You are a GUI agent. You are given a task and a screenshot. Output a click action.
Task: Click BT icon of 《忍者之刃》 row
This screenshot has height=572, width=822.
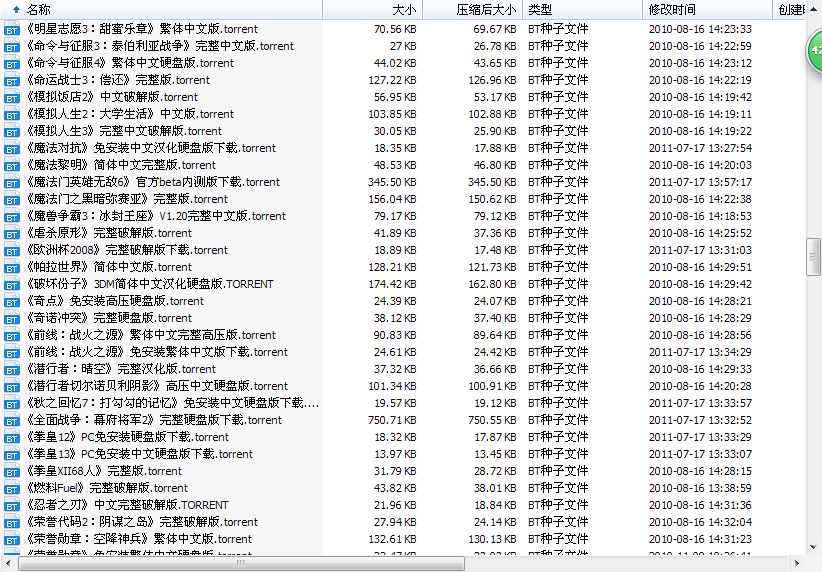point(12,505)
